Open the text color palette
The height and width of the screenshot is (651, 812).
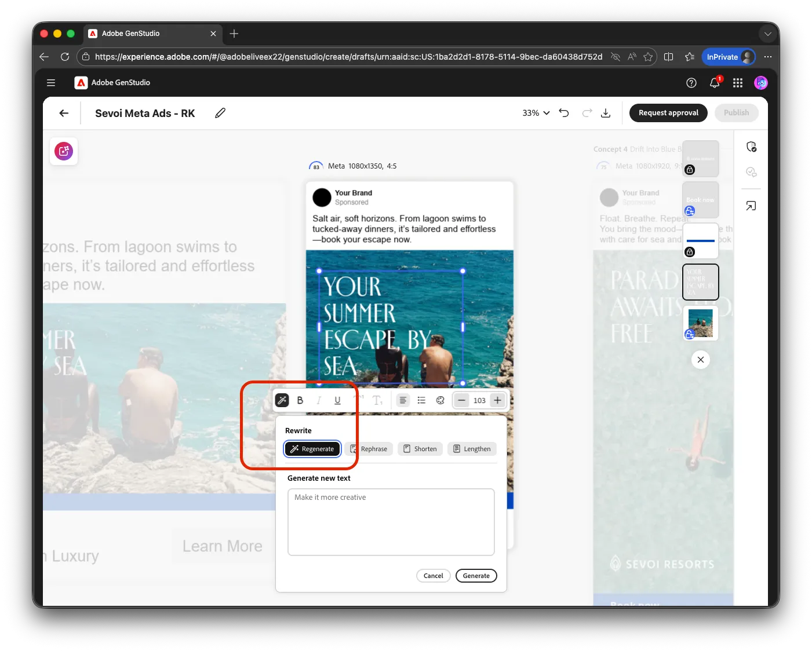440,400
